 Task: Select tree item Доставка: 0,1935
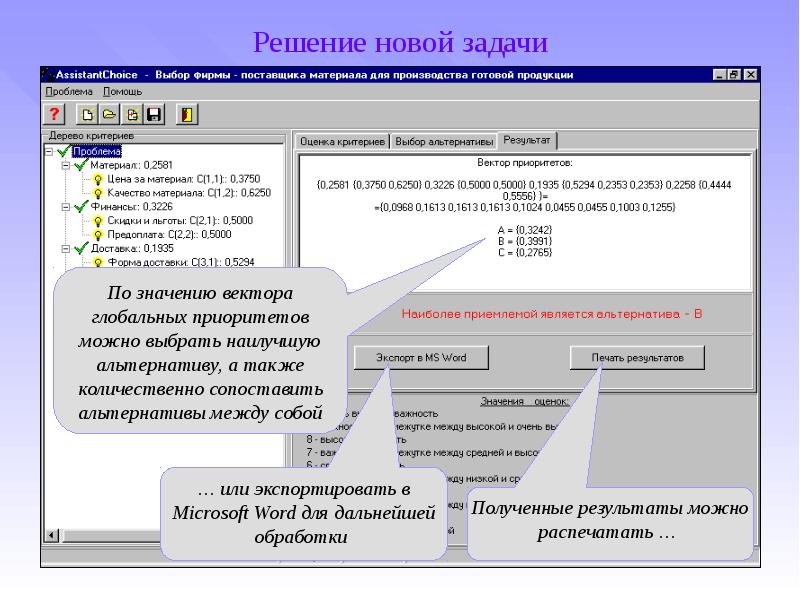click(x=132, y=248)
